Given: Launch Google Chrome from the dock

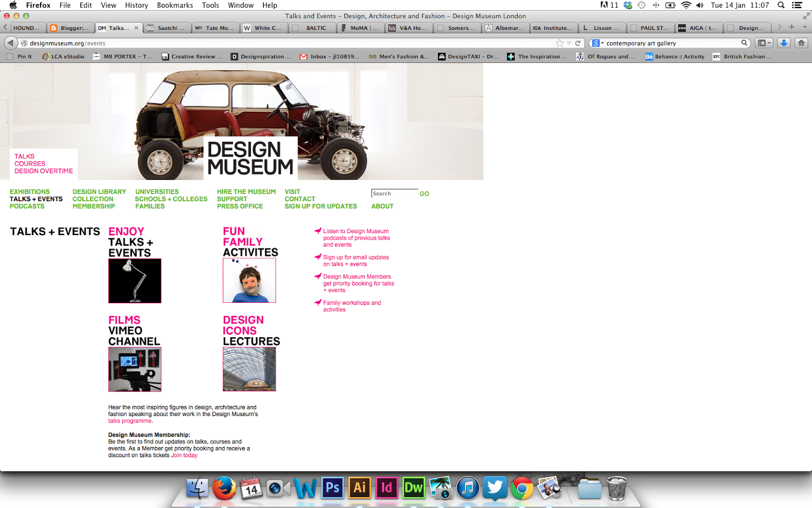Looking at the screenshot, I should point(522,489).
